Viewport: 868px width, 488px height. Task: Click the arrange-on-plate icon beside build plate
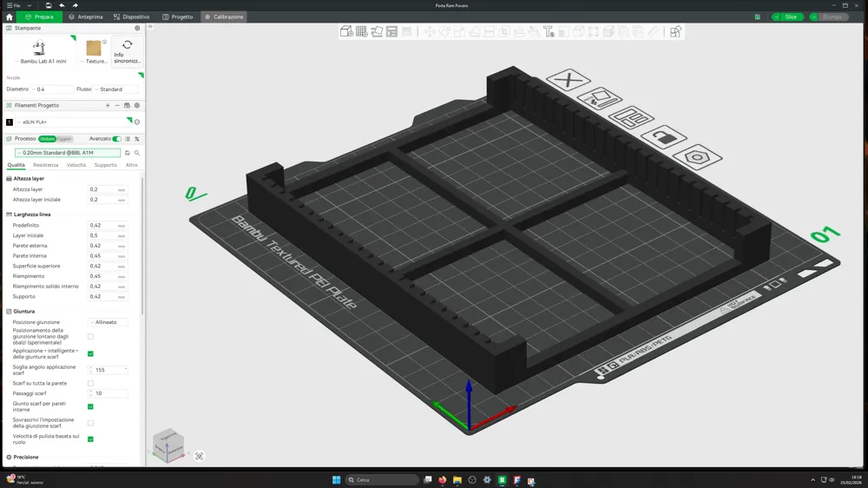pos(631,117)
